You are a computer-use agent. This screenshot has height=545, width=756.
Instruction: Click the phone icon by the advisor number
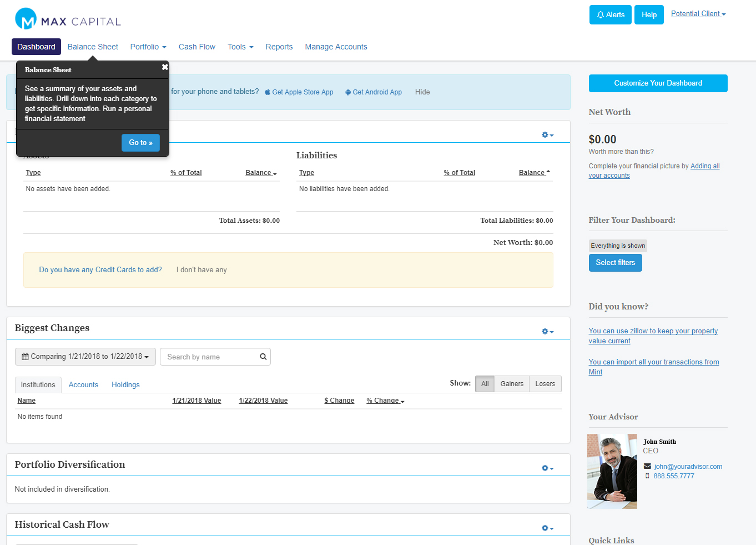[x=647, y=476]
